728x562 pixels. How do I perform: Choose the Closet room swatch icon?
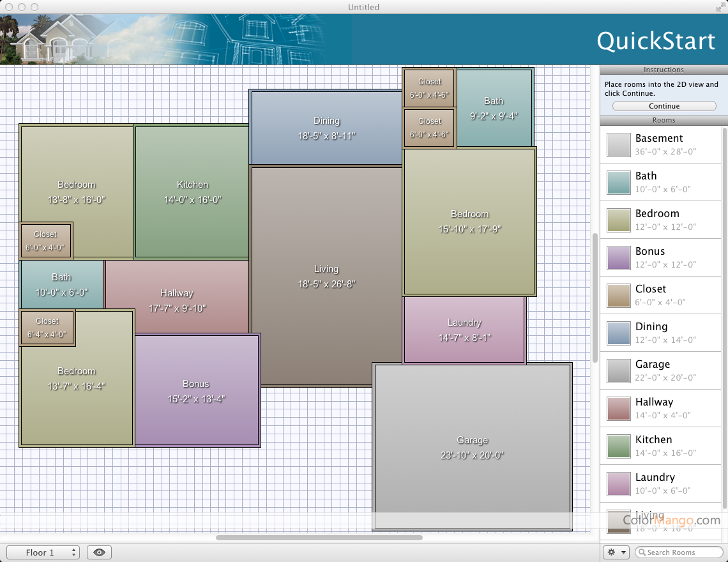[x=618, y=296]
